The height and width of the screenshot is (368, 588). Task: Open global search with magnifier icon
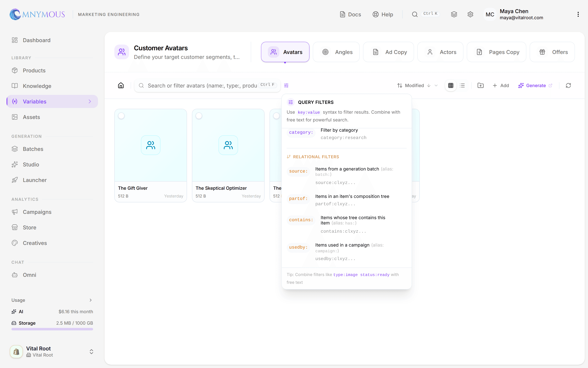(414, 14)
